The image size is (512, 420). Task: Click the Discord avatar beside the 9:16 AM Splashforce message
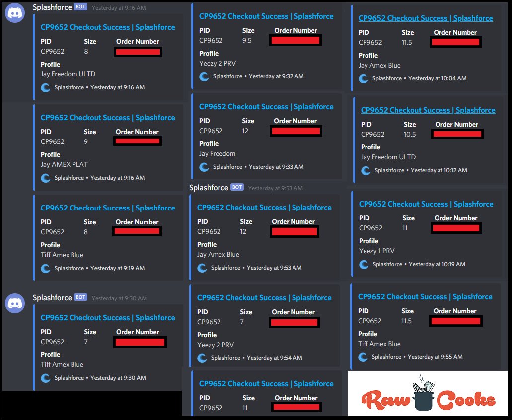pos(15,13)
